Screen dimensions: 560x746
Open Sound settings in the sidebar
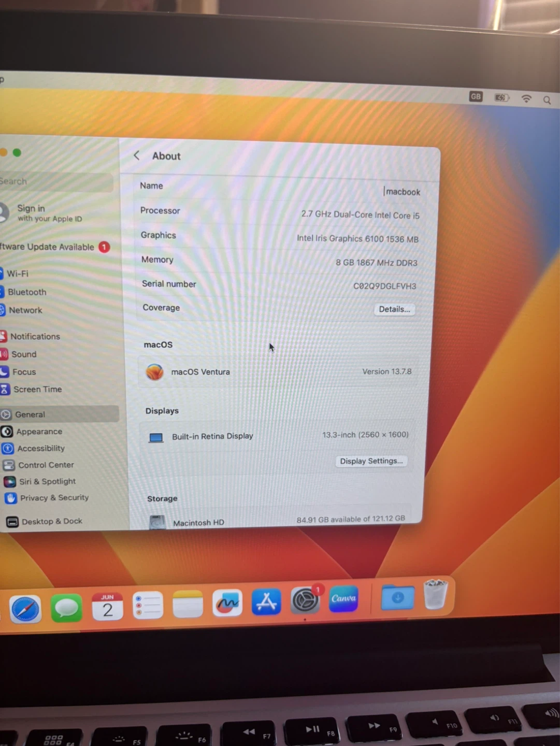click(x=24, y=354)
